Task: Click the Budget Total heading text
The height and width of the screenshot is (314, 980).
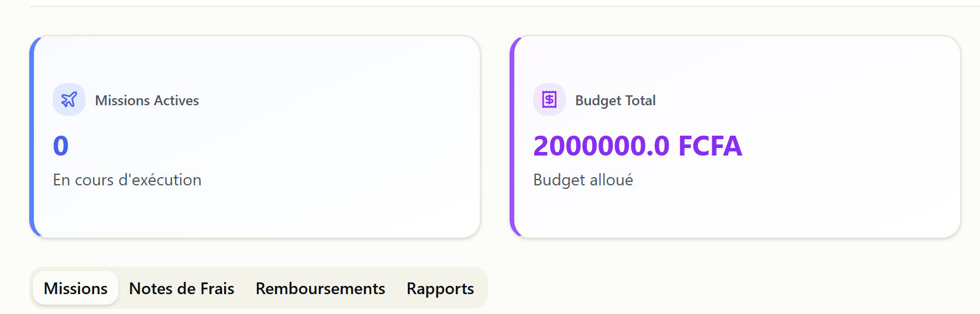Action: pos(615,101)
